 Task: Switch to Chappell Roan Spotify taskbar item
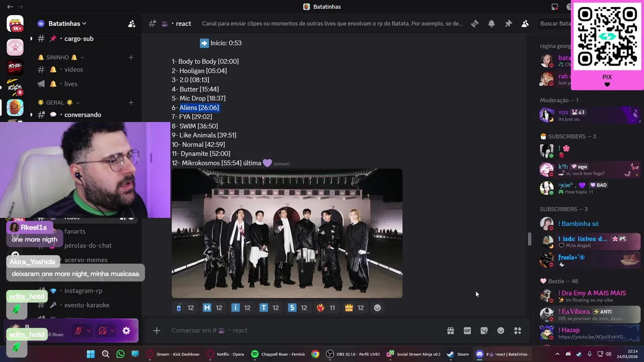[278, 354]
